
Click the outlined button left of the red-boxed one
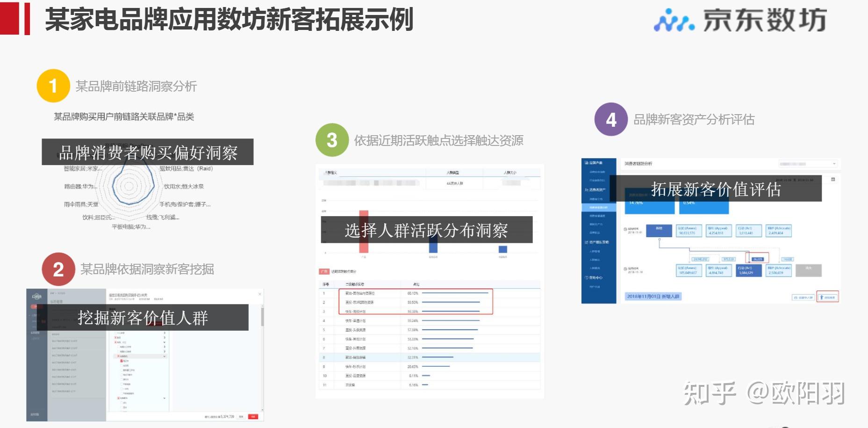(x=803, y=297)
